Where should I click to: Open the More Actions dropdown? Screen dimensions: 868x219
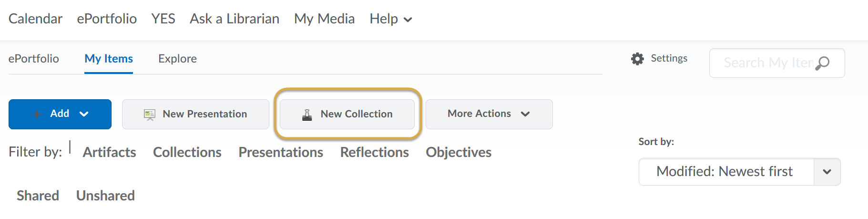click(489, 114)
